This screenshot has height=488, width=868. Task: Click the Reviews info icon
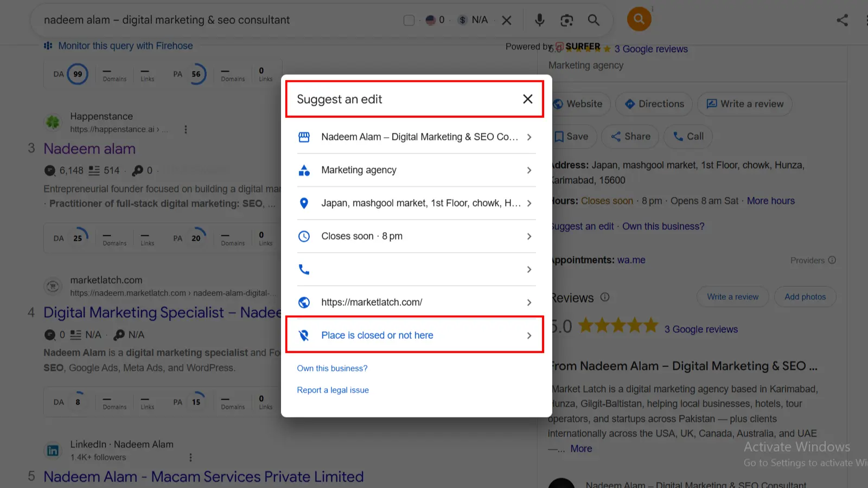coord(605,297)
